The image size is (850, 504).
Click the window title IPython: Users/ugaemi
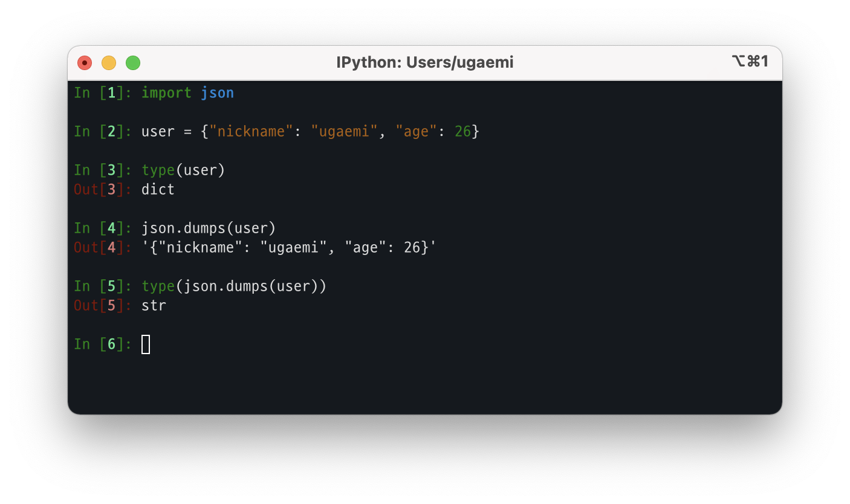(425, 62)
